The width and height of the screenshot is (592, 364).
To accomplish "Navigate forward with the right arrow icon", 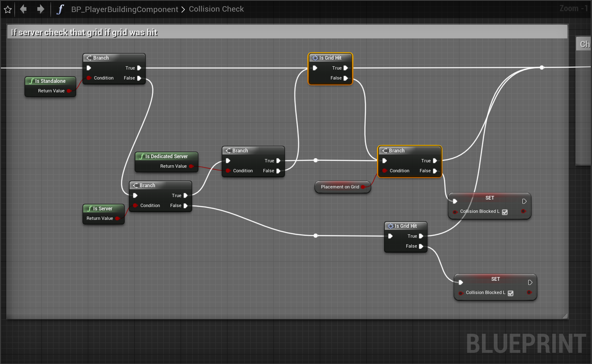I will [40, 9].
